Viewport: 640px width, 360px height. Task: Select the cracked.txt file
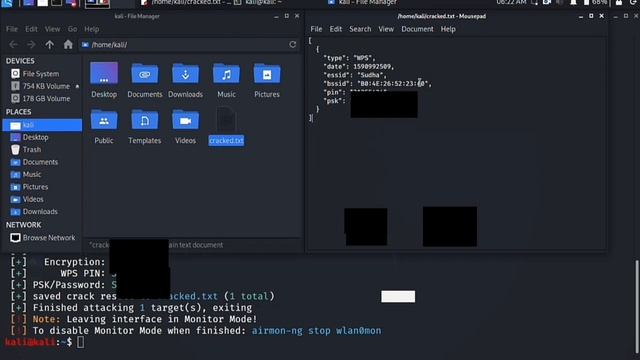pos(226,140)
